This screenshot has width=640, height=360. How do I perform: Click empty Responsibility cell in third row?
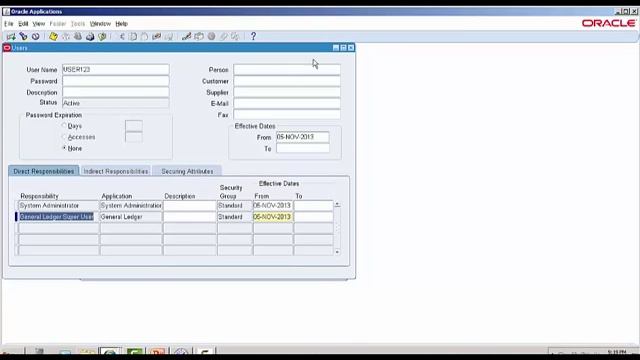click(x=58, y=228)
